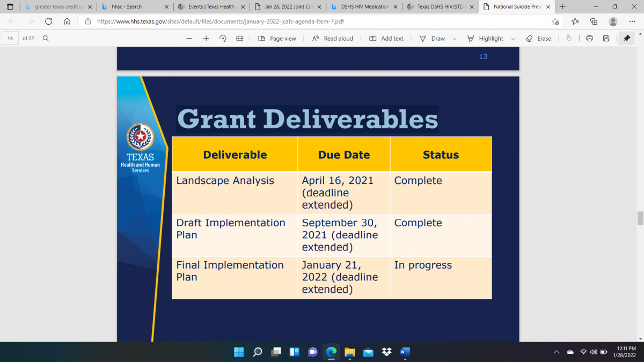Search the PDF with the magnifier icon

coord(46,39)
